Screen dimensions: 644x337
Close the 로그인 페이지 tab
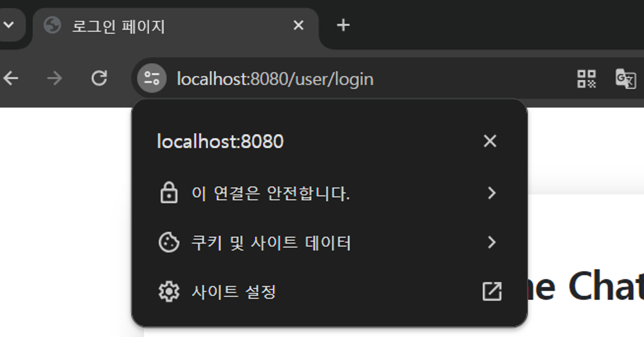(x=298, y=26)
